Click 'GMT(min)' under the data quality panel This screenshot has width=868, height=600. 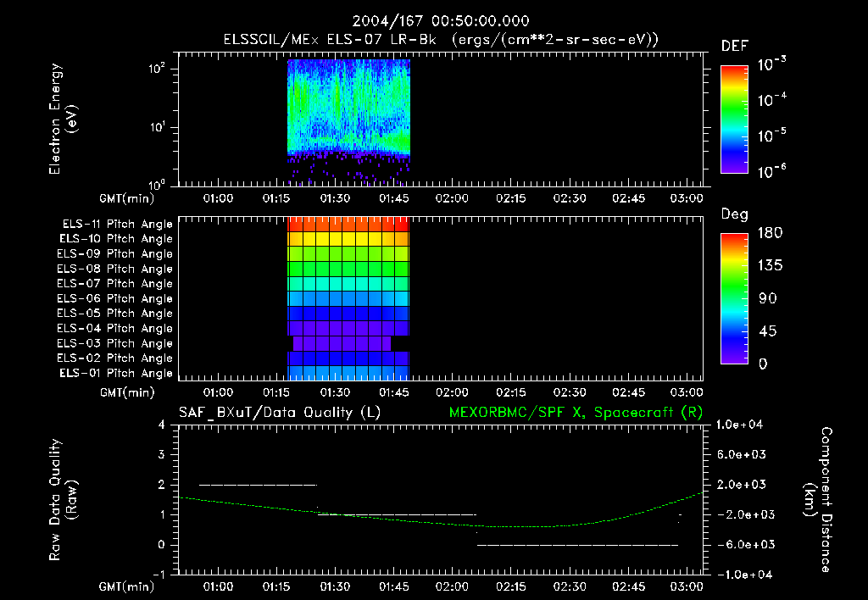[x=127, y=586]
